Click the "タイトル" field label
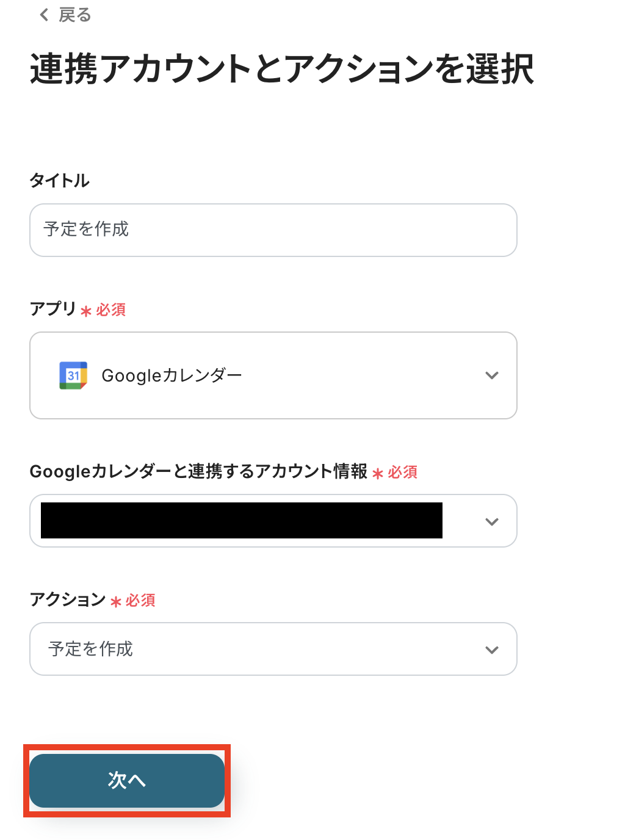The width and height of the screenshot is (625, 840). coord(60,181)
